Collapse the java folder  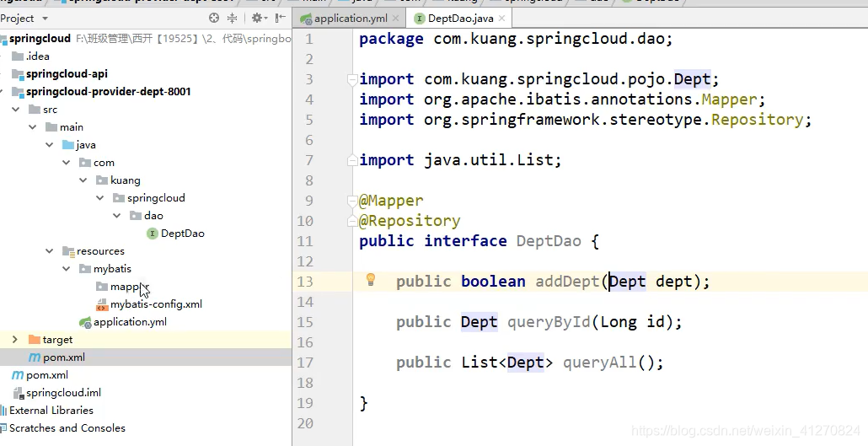[49, 145]
